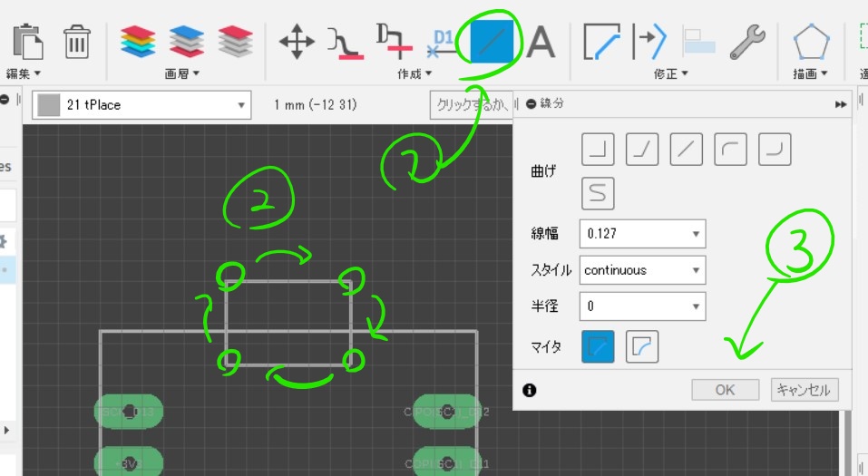Select the Text tool letter A
This screenshot has width=868, height=476.
pos(541,42)
